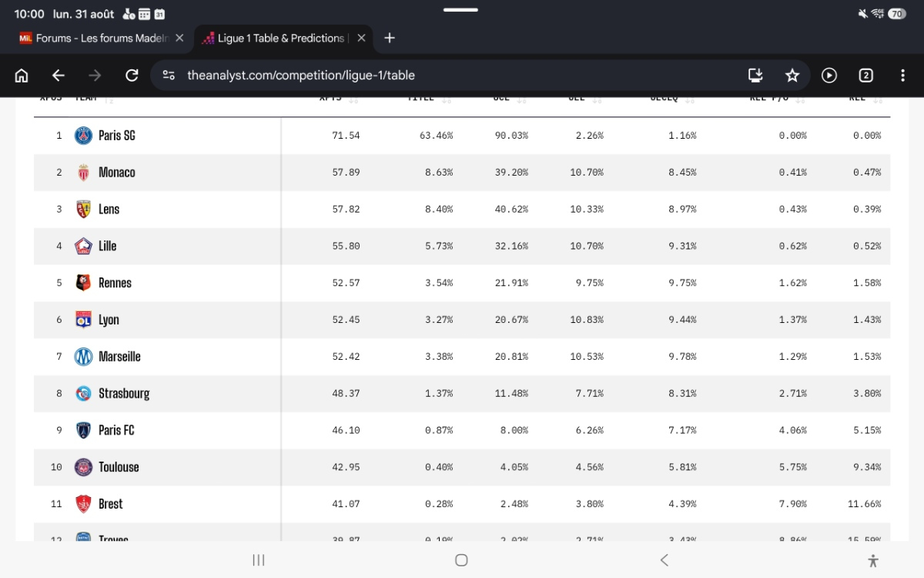The height and width of the screenshot is (578, 924).
Task: Select the Monaco team name
Action: coord(117,173)
